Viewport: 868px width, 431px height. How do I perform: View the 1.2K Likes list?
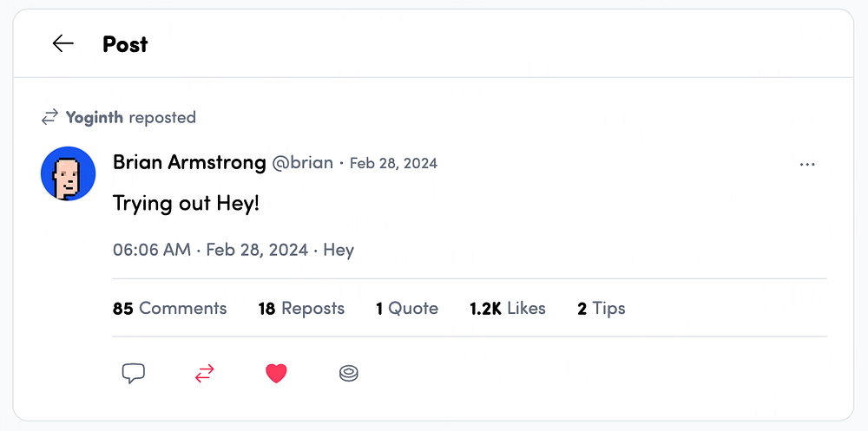tap(507, 308)
